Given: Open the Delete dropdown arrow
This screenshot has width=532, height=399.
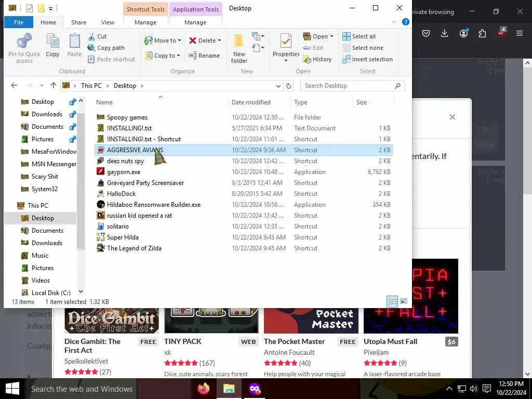Looking at the screenshot, I should [220, 41].
